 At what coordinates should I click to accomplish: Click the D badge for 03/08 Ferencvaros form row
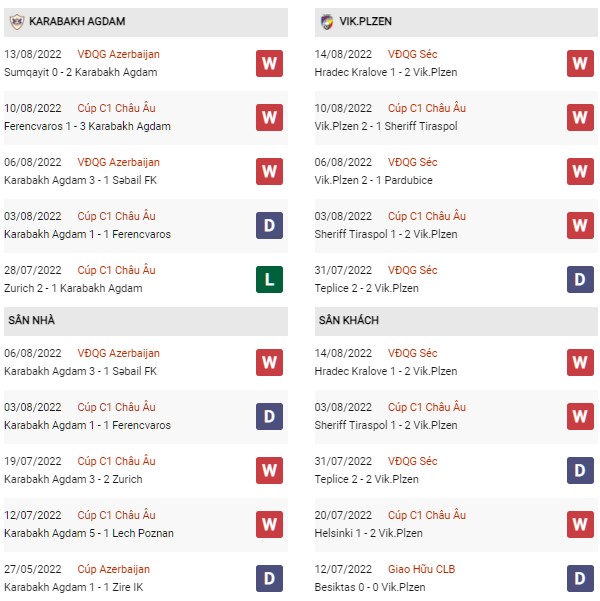(x=270, y=225)
